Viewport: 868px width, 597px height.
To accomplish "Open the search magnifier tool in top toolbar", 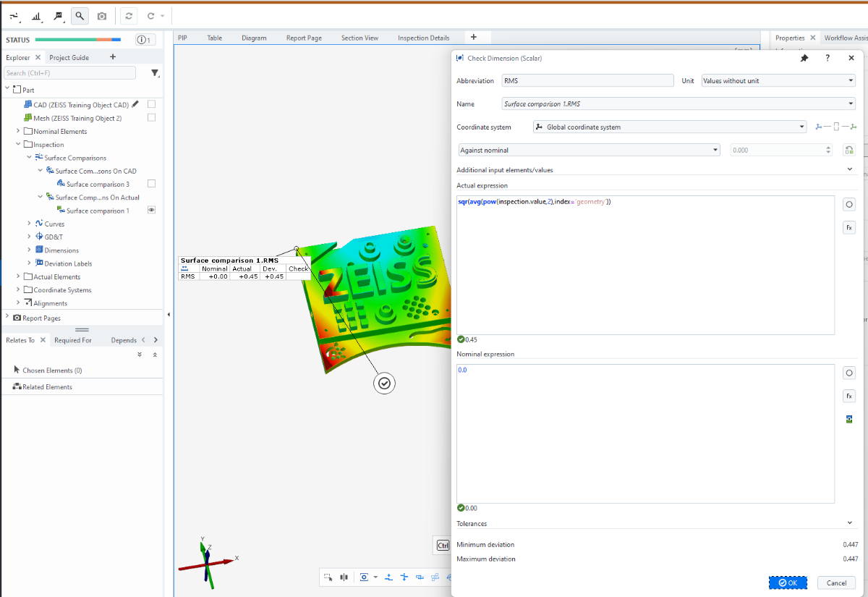I will [80, 15].
